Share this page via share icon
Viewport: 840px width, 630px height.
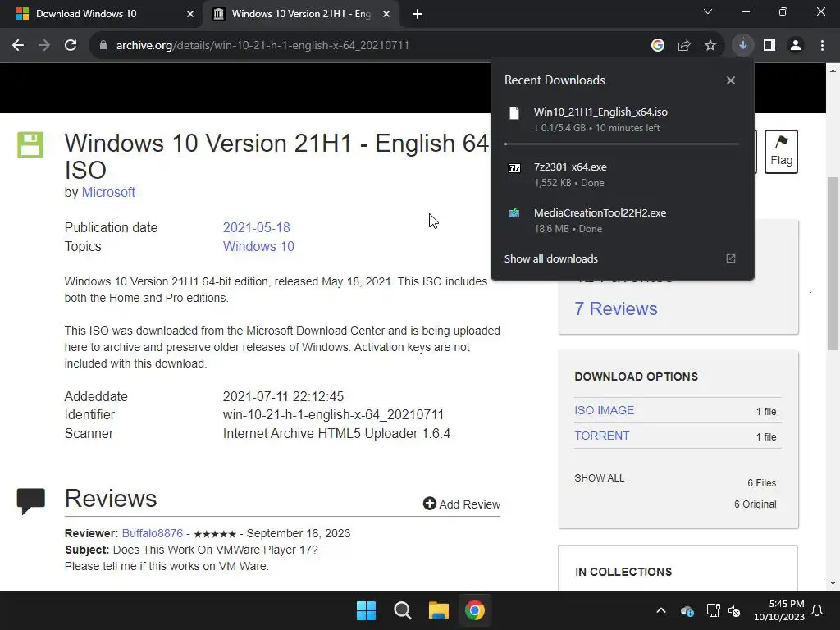[683, 46]
